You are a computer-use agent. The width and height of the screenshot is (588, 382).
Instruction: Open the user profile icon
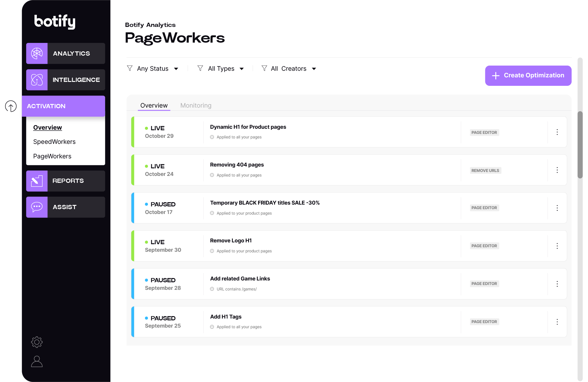(37, 362)
